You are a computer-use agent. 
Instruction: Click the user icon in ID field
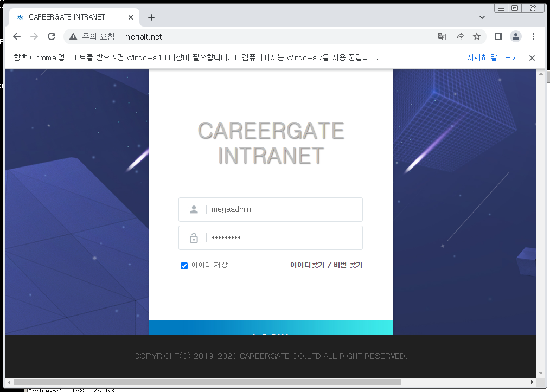click(x=194, y=209)
